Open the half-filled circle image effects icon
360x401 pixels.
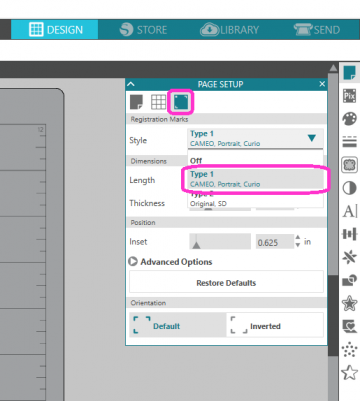(x=349, y=188)
